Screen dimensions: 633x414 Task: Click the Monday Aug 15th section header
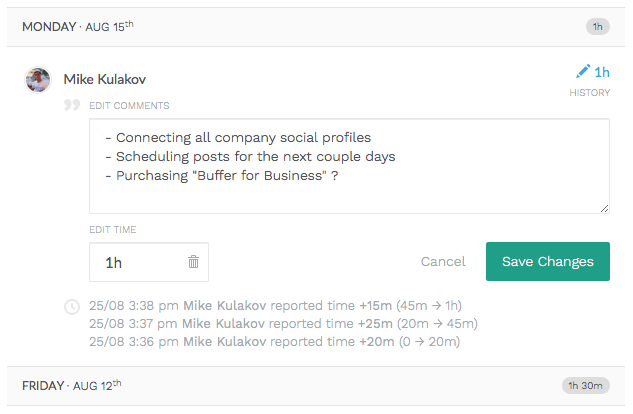tap(78, 25)
